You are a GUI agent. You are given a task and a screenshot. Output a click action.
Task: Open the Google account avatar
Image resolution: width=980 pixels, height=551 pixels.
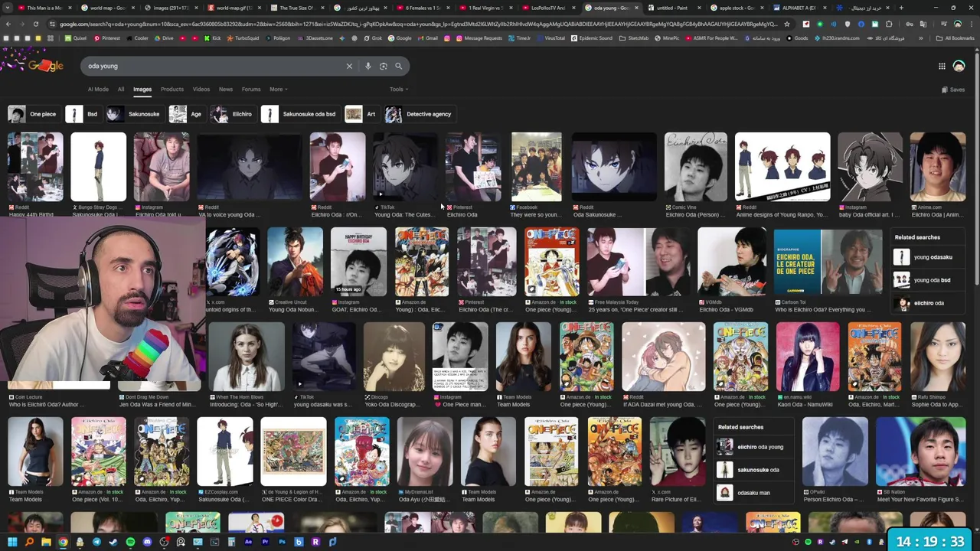click(959, 67)
